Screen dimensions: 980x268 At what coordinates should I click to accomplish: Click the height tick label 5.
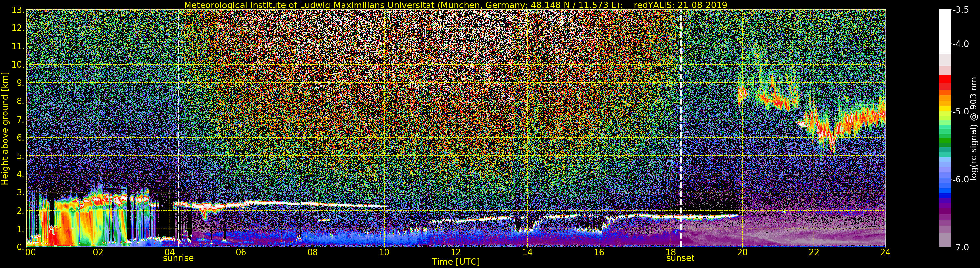click(x=21, y=156)
